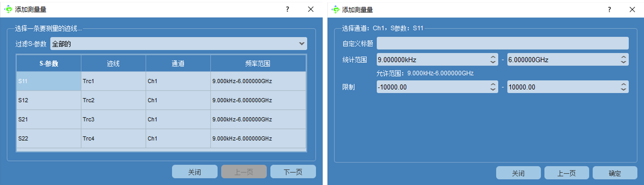Image resolution: width=644 pixels, height=185 pixels.
Task: Click the Ch1 cell in the S22 row
Action: [x=178, y=139]
